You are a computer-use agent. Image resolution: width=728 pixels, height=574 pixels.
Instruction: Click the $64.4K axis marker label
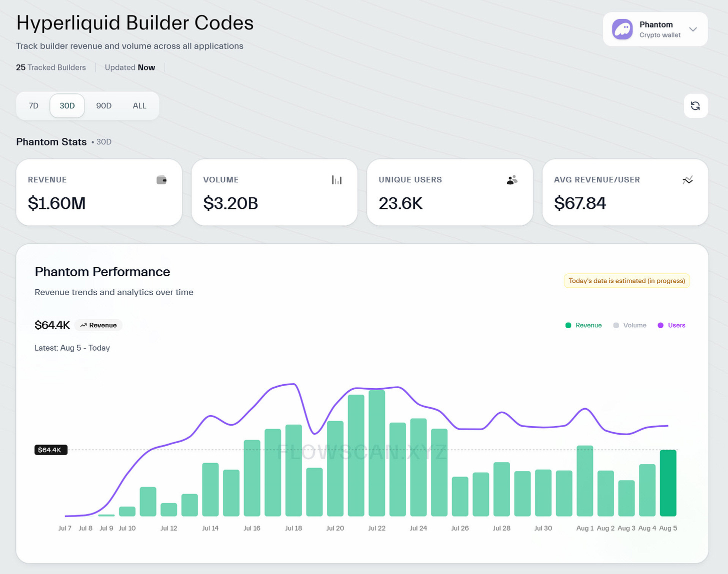[x=50, y=450]
